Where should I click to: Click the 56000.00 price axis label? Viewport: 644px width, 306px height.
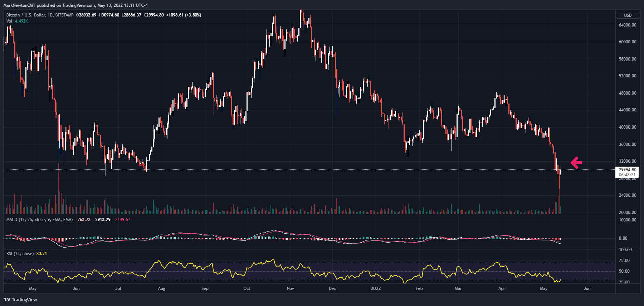click(628, 59)
